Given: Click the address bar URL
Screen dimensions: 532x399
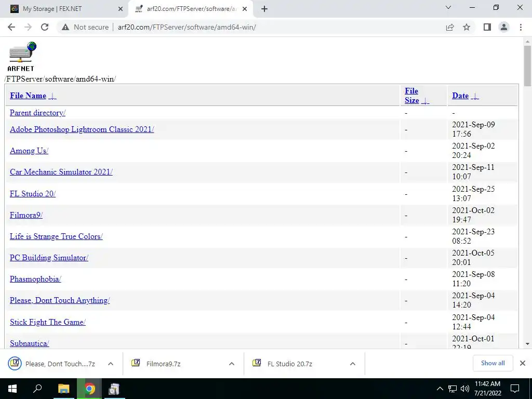Looking at the screenshot, I should point(187,27).
